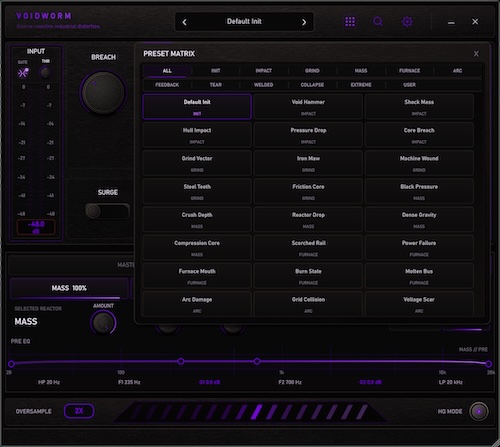Click the F1 EQ node on curve
Viewport: 500px width, 447px height.
pyautogui.click(x=181, y=361)
